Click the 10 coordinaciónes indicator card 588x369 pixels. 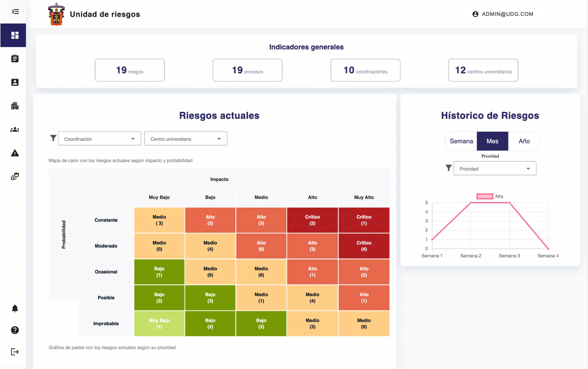tap(365, 70)
